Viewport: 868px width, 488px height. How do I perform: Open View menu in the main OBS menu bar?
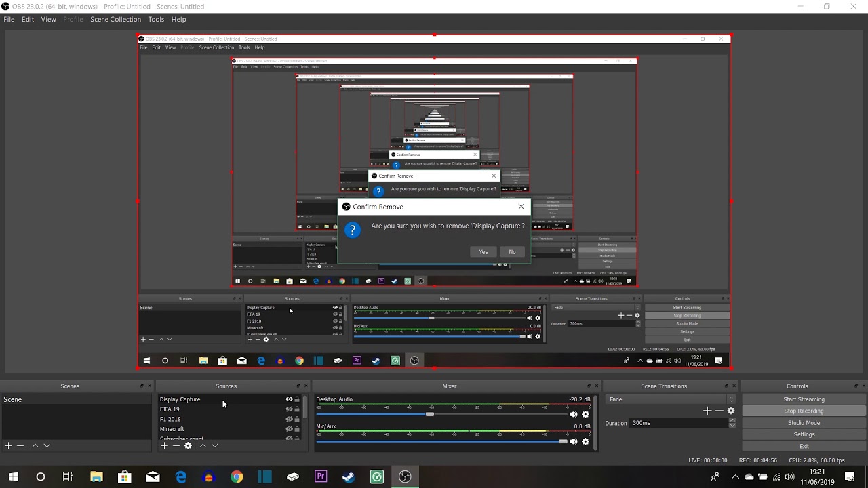tap(49, 19)
